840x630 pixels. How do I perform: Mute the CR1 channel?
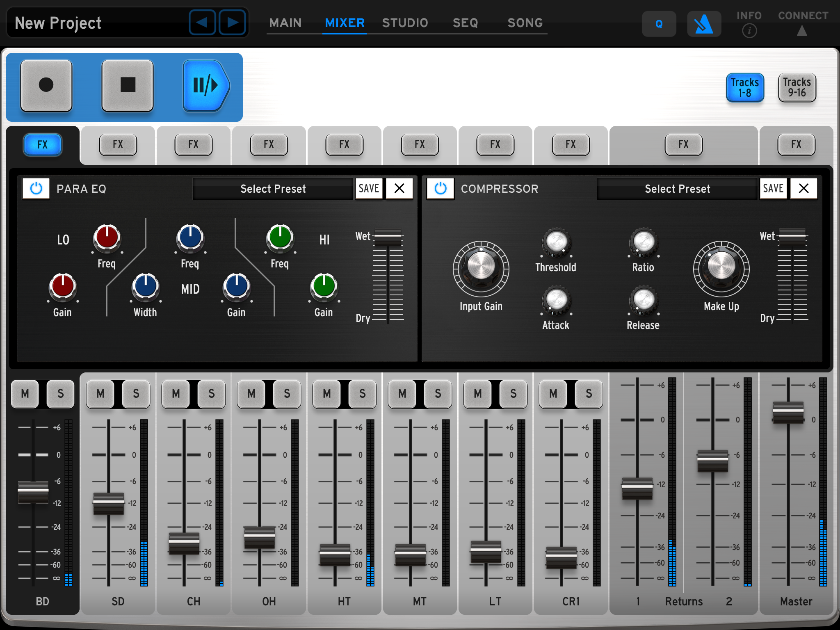click(x=553, y=394)
